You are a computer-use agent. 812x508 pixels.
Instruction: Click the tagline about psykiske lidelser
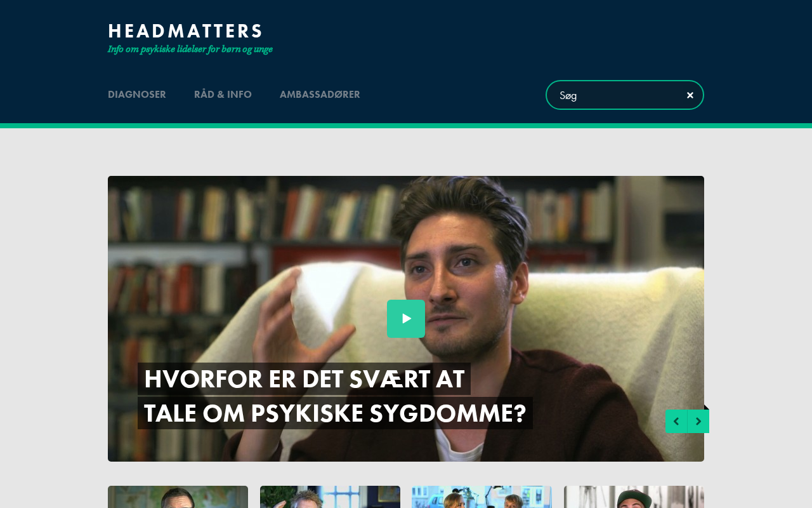(190, 50)
